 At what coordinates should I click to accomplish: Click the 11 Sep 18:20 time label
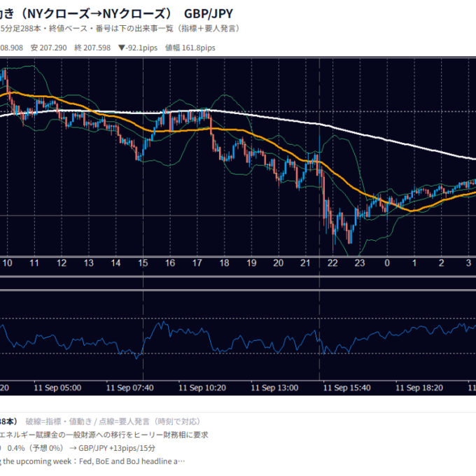(419, 388)
